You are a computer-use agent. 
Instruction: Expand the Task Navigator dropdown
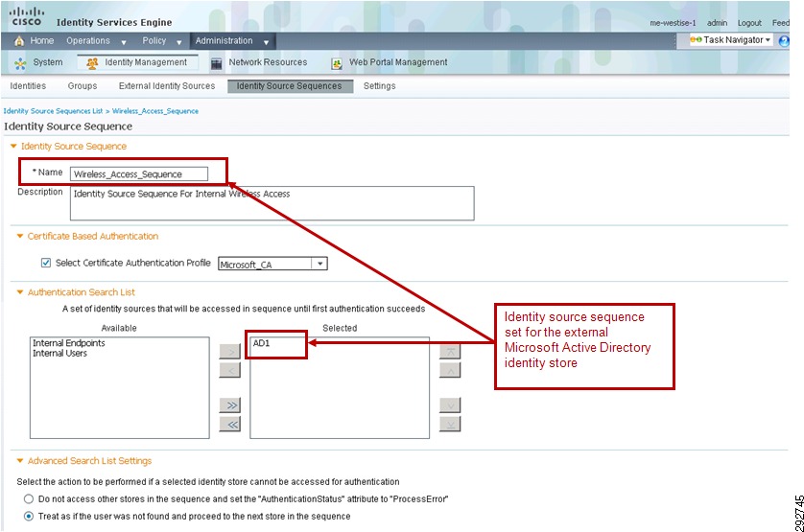768,40
